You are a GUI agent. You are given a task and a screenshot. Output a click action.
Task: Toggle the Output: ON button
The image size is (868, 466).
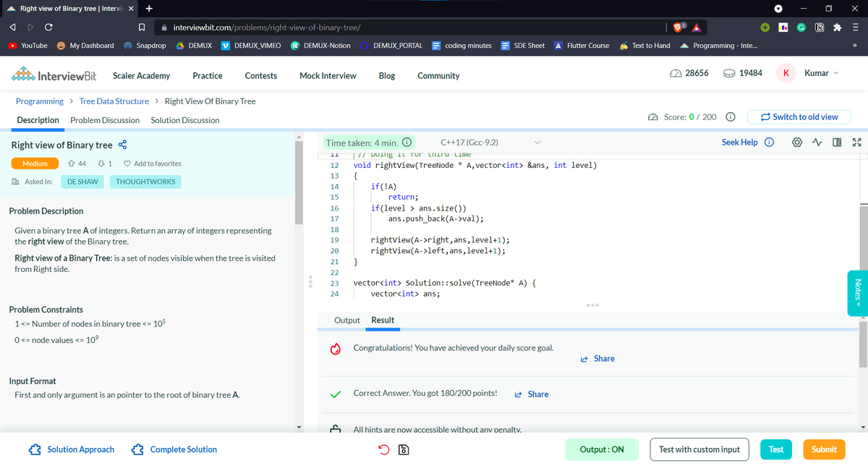click(602, 449)
